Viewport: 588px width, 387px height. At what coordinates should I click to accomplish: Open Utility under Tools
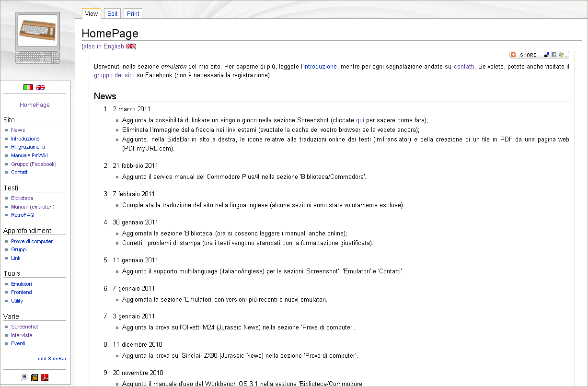(x=17, y=301)
